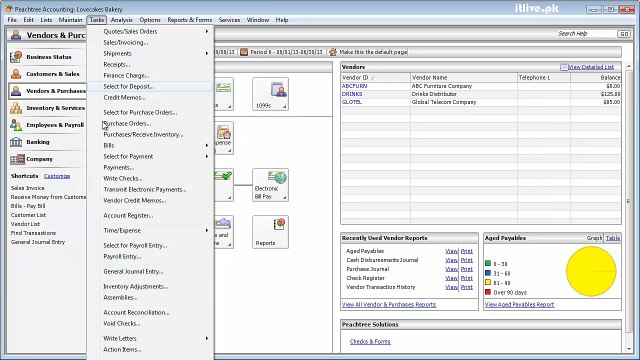Open the Electronic Bill Pay icon
The width and height of the screenshot is (640, 360).
click(270, 185)
